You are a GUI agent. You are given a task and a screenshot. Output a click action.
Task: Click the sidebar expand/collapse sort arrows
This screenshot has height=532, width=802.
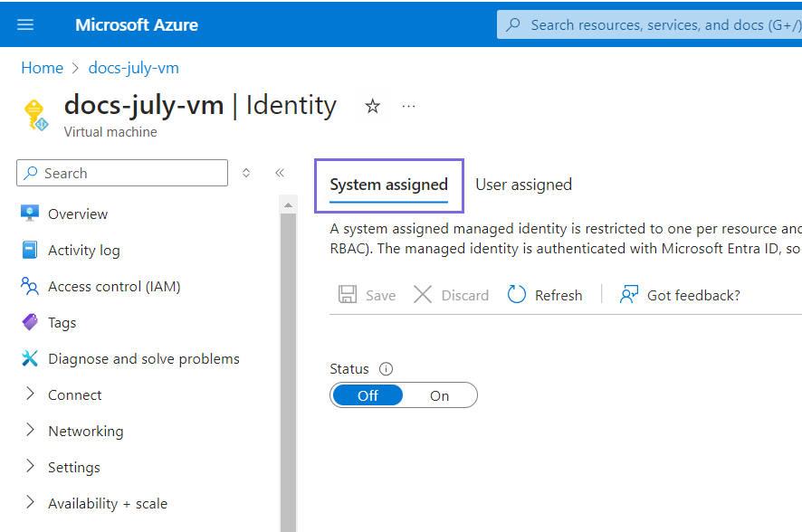pos(246,173)
